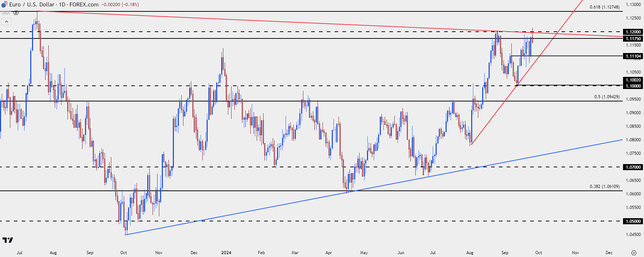Click the Apr label on time axis
The width and height of the screenshot is (644, 257).
(329, 253)
